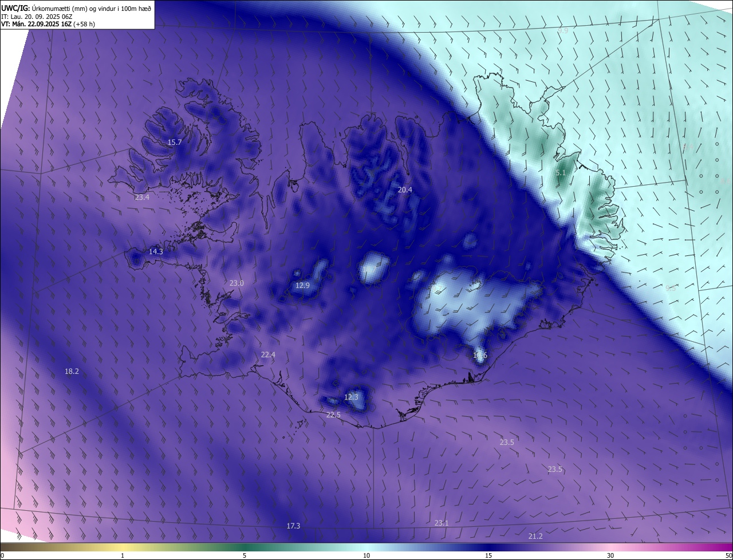Click the 21.2 value label

tap(535, 536)
